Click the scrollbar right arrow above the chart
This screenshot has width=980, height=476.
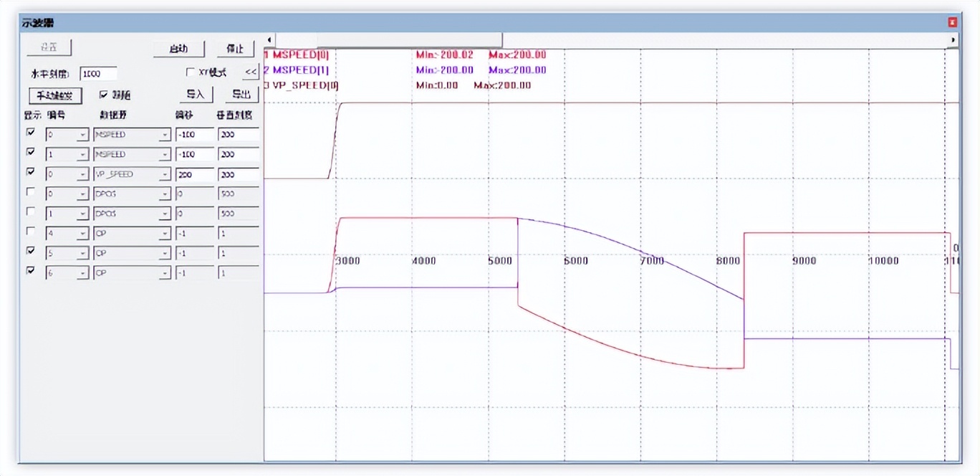[953, 40]
